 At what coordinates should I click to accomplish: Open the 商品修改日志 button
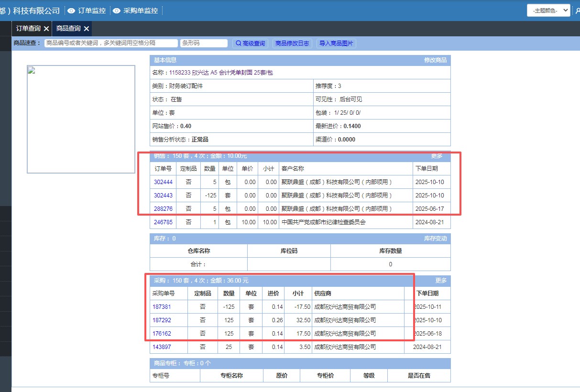point(292,44)
